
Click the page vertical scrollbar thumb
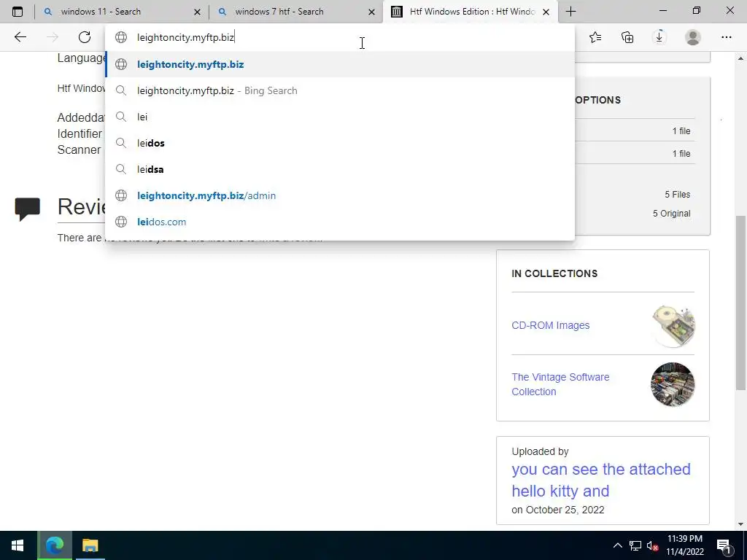click(740, 303)
